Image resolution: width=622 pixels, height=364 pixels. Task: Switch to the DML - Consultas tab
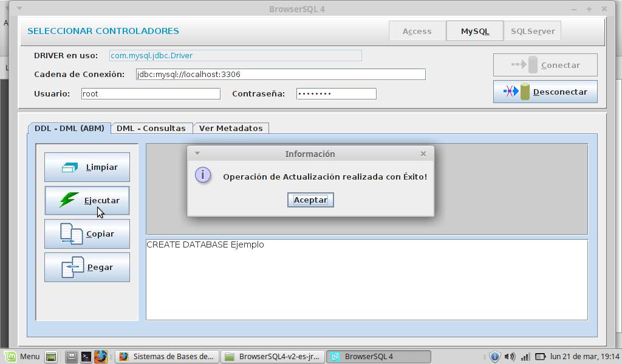click(151, 128)
